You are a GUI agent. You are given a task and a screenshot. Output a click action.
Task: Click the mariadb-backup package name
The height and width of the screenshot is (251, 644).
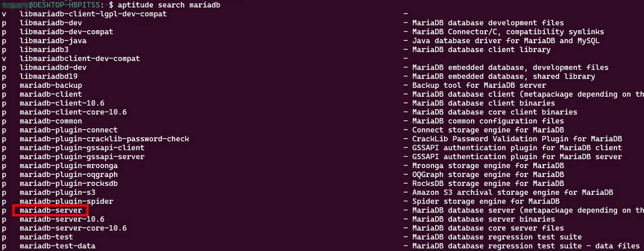pyautogui.click(x=51, y=86)
